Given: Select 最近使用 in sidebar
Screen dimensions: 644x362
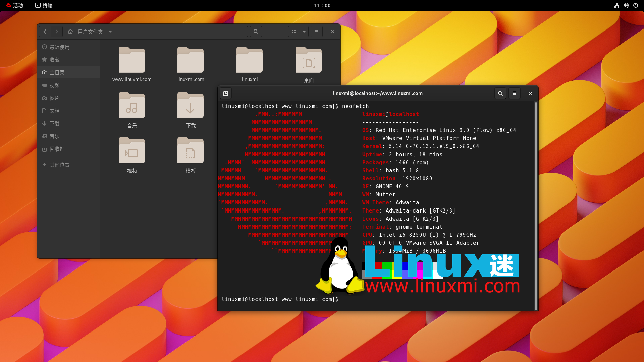Looking at the screenshot, I should click(68, 47).
